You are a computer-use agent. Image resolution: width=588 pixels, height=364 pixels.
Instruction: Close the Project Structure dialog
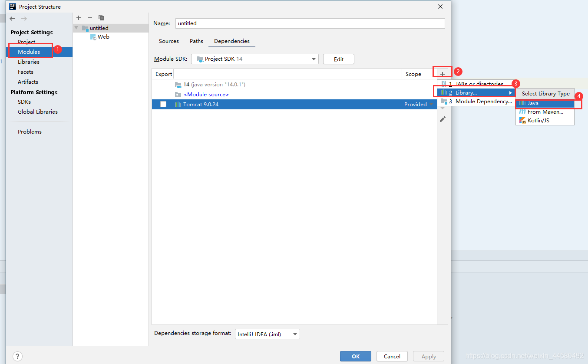440,7
